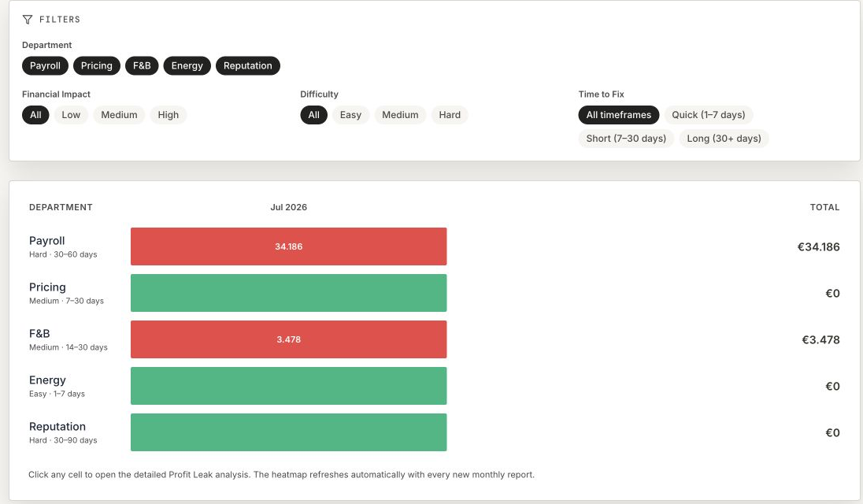Viewport: 863px width, 504px height.
Task: Click 'Hard · 30–60 days' under Payroll
Action: coord(63,254)
